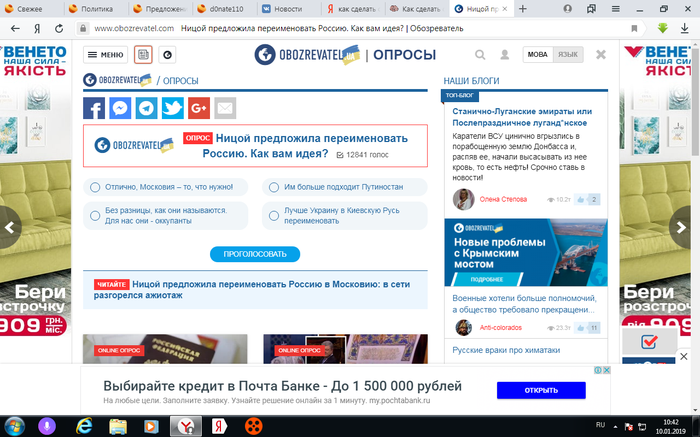
Task: Click the Obozrevatel header logo
Action: [x=307, y=55]
